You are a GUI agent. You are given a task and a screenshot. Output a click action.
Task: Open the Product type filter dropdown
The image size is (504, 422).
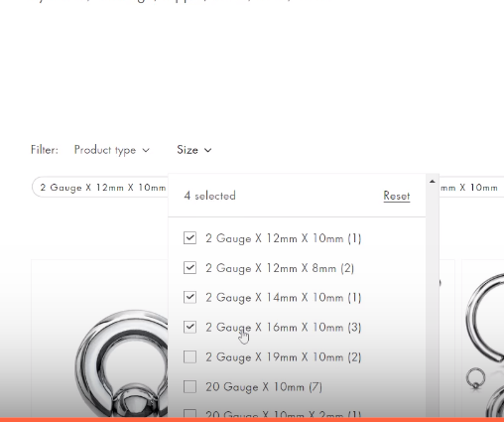[x=112, y=150]
